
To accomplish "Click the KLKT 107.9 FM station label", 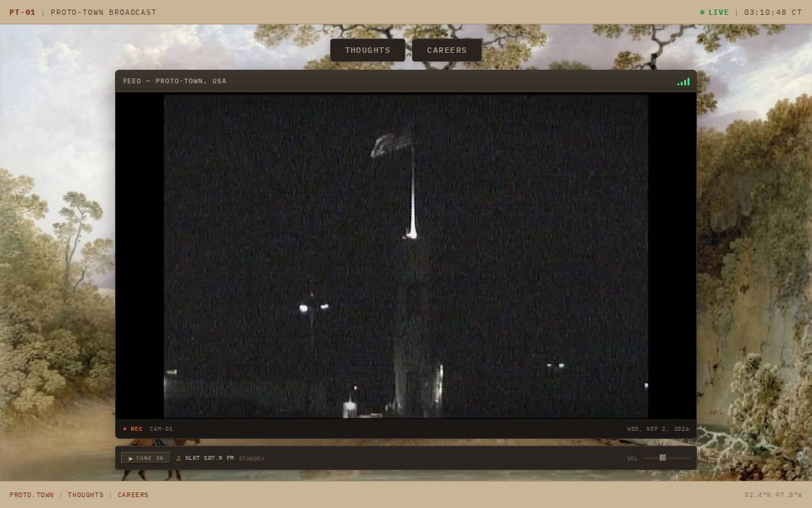I will tap(210, 459).
